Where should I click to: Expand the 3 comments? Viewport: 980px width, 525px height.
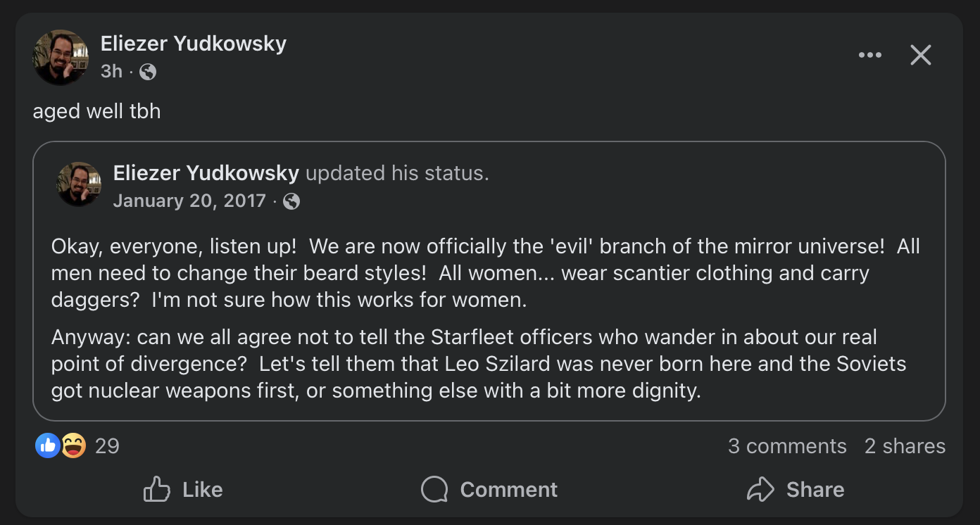pyautogui.click(x=787, y=446)
